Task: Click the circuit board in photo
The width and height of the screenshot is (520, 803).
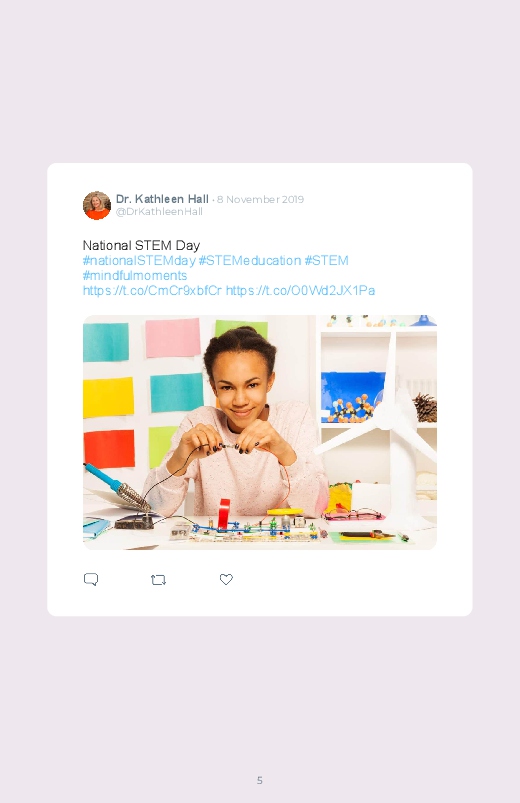Action: click(x=256, y=531)
